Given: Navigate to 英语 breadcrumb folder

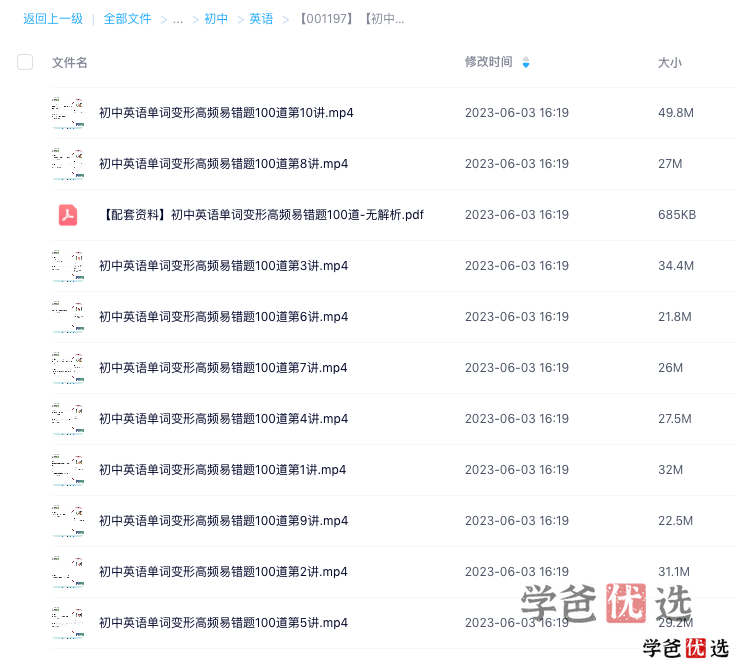Looking at the screenshot, I should pos(261,19).
